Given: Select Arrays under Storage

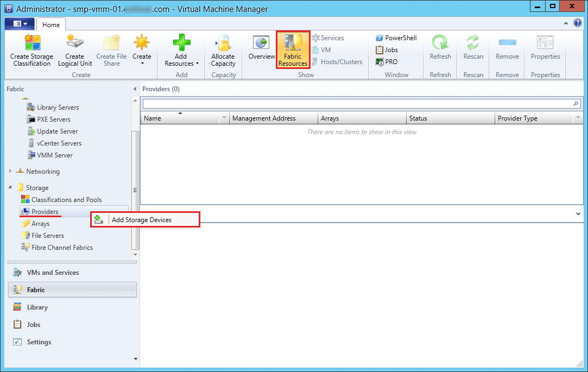Looking at the screenshot, I should pyautogui.click(x=40, y=224).
